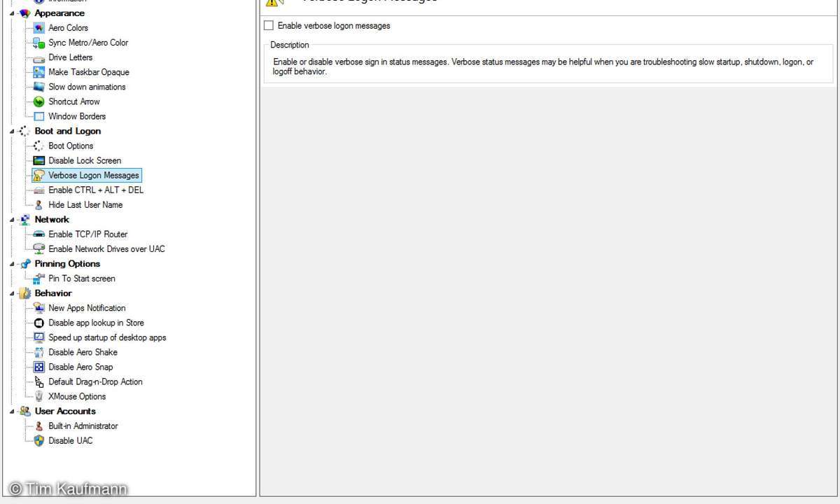
Task: Select the Pinning Options category label
Action: pos(67,263)
